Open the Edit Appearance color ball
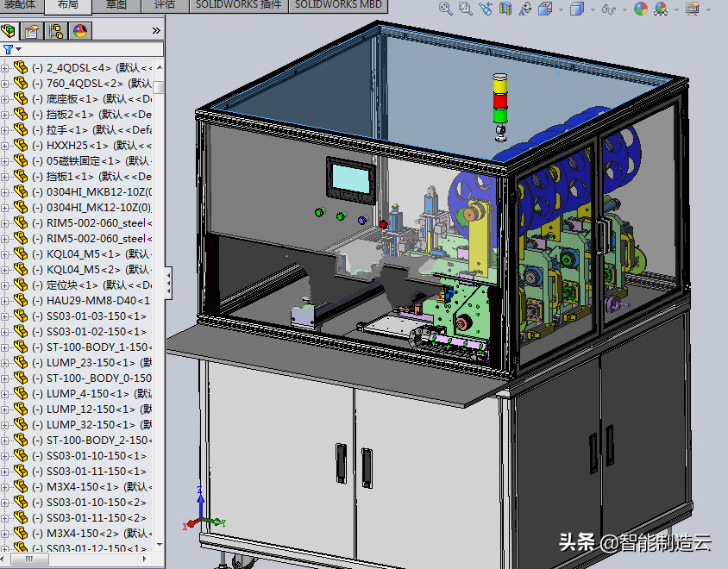Image resolution: width=728 pixels, height=569 pixels. (640, 9)
